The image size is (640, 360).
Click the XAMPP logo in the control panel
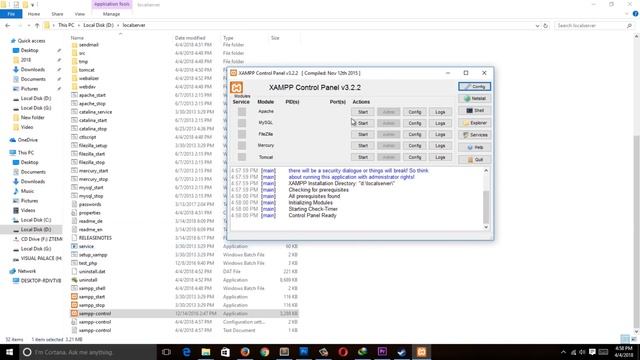pyautogui.click(x=236, y=87)
